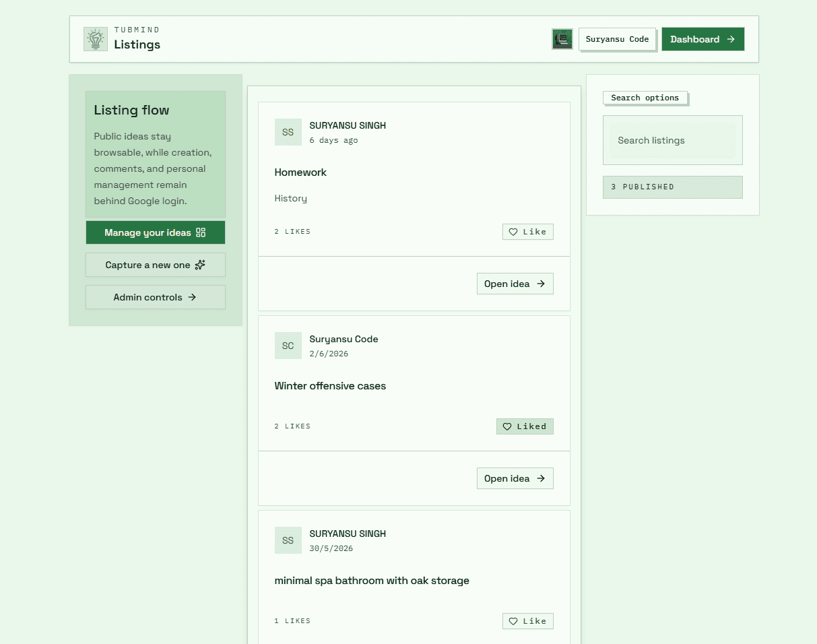
Task: Click the 30/5/2026 date
Action: tap(331, 548)
